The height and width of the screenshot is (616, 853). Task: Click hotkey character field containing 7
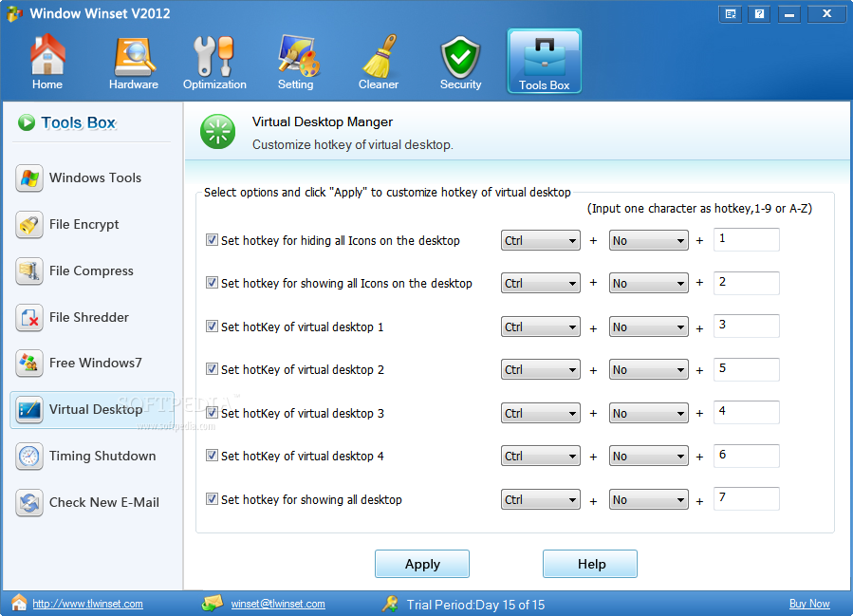tap(747, 498)
